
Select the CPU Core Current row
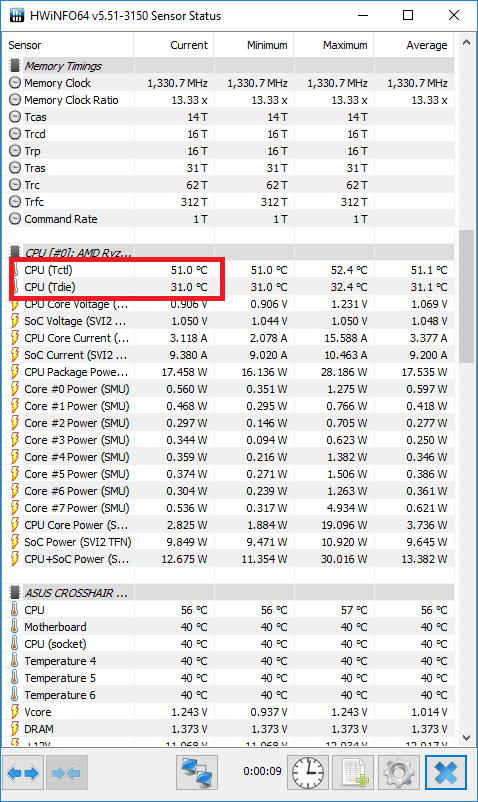[x=229, y=338]
